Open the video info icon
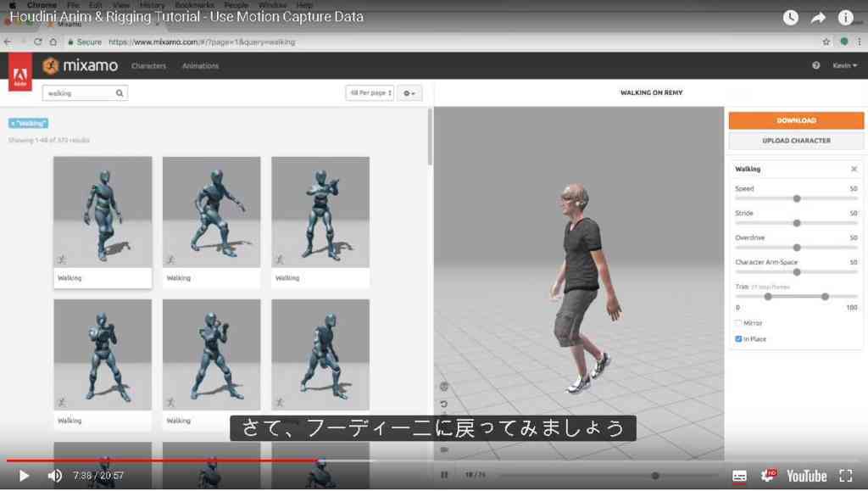Viewport: 868px width, 491px height. [845, 18]
